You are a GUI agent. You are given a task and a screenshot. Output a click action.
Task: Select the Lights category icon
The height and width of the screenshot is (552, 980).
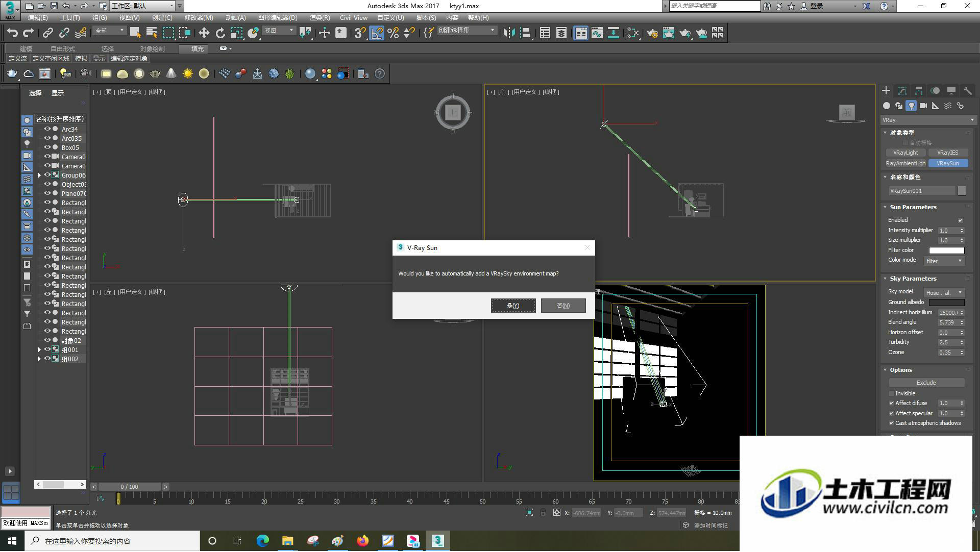tap(911, 106)
